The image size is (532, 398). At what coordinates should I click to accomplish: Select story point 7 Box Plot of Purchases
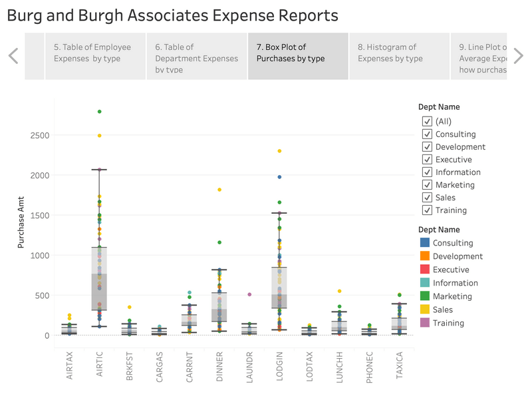pyautogui.click(x=298, y=57)
